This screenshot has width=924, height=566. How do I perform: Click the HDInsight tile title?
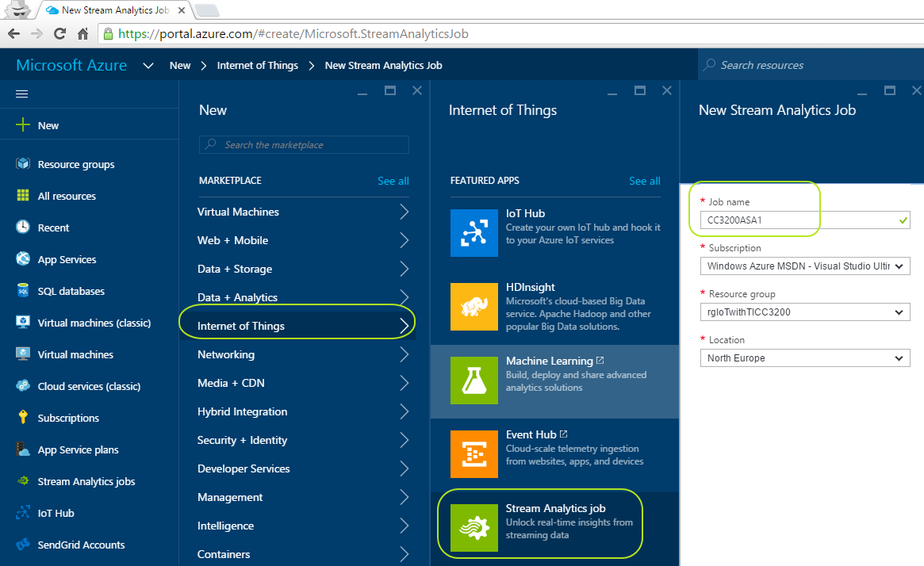pyautogui.click(x=531, y=287)
